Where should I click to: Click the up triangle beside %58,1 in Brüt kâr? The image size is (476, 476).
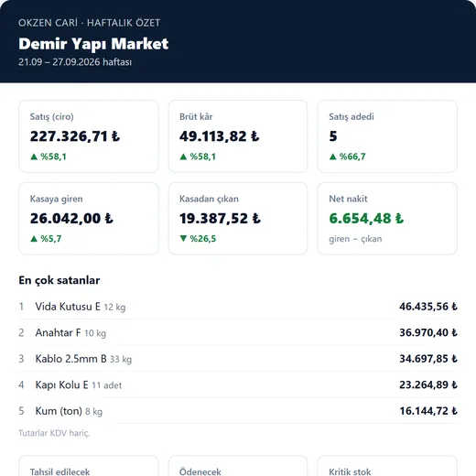pyautogui.click(x=183, y=157)
